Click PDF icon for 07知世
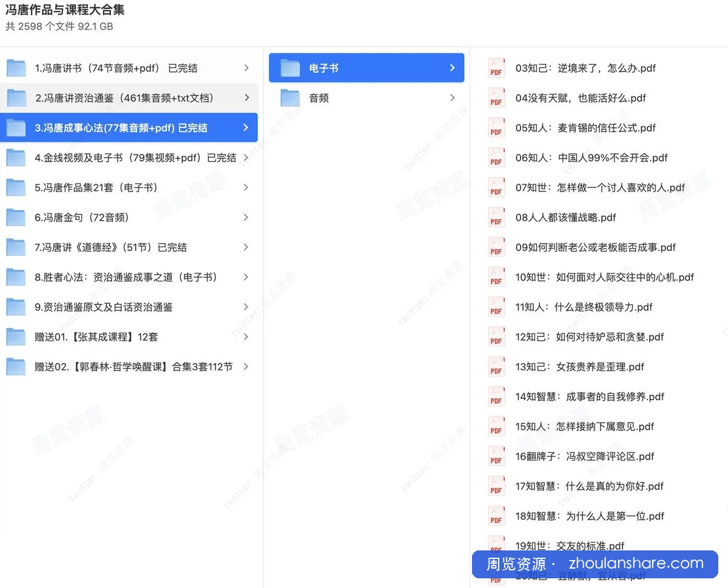 (497, 187)
